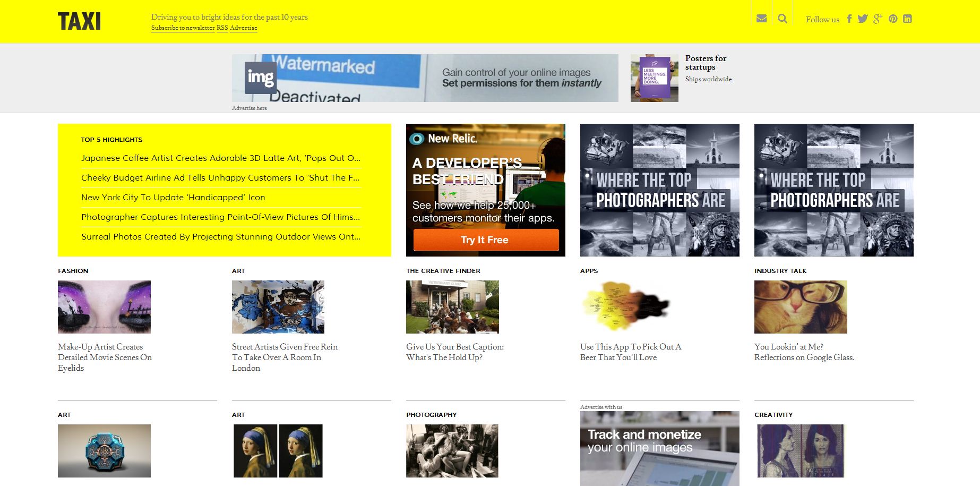Click the Advertise here link below banner

tap(249, 108)
